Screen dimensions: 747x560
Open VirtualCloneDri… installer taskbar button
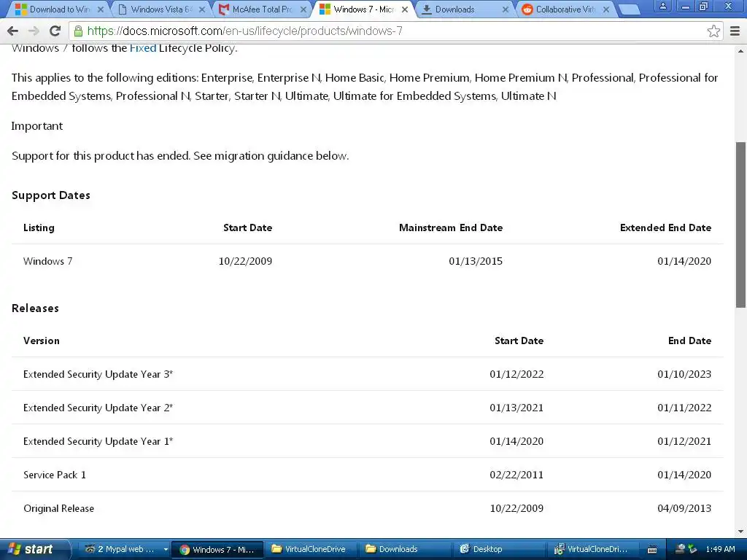point(592,549)
